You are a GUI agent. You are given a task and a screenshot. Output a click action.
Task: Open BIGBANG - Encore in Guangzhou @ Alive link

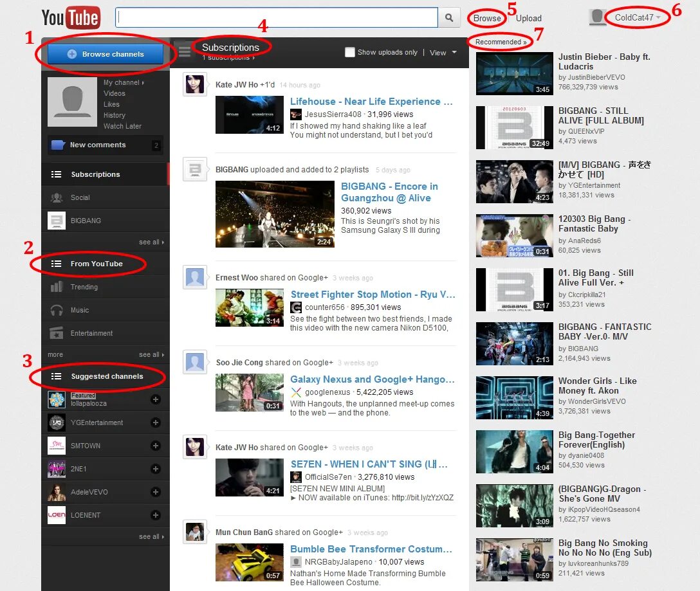pos(389,192)
